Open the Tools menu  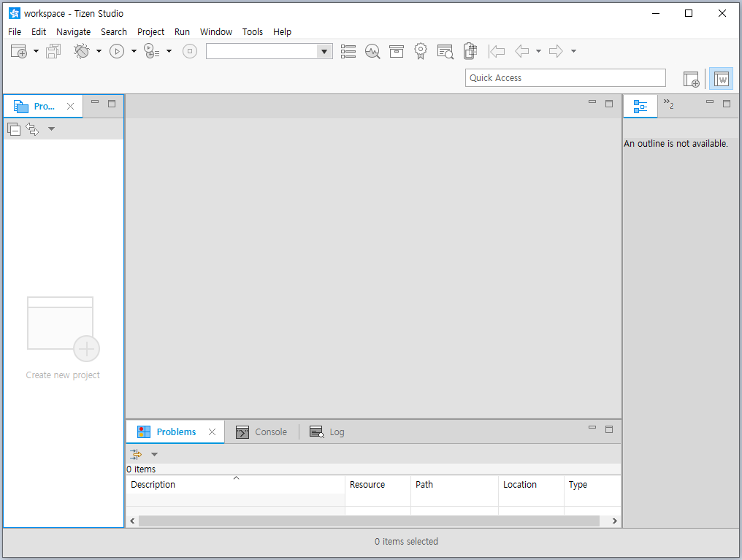click(x=253, y=31)
